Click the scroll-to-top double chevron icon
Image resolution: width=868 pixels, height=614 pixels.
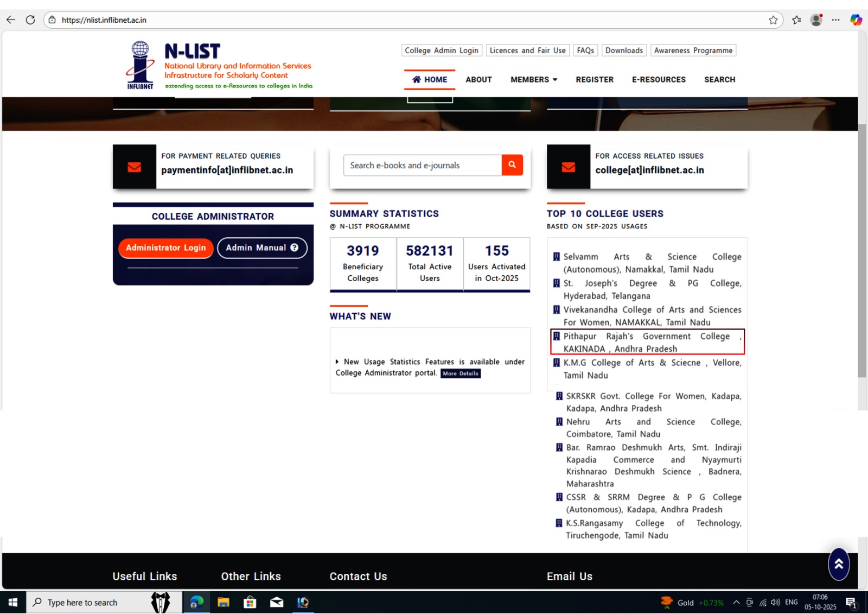(x=838, y=564)
